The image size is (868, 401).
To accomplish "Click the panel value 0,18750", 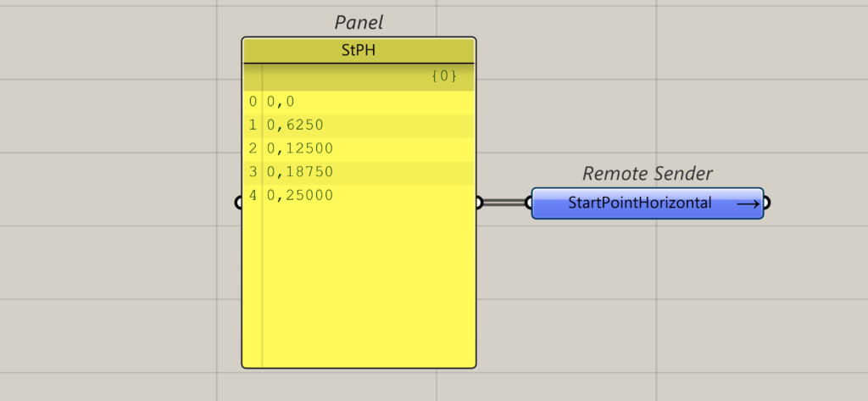I will point(299,172).
